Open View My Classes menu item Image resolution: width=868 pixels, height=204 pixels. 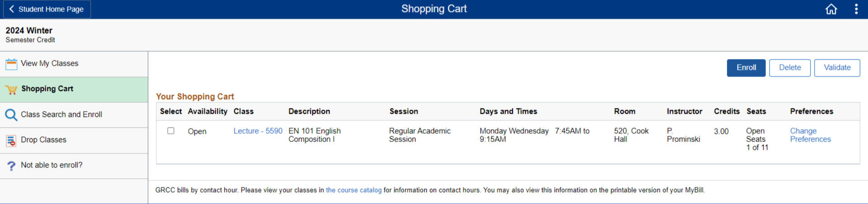(x=50, y=64)
